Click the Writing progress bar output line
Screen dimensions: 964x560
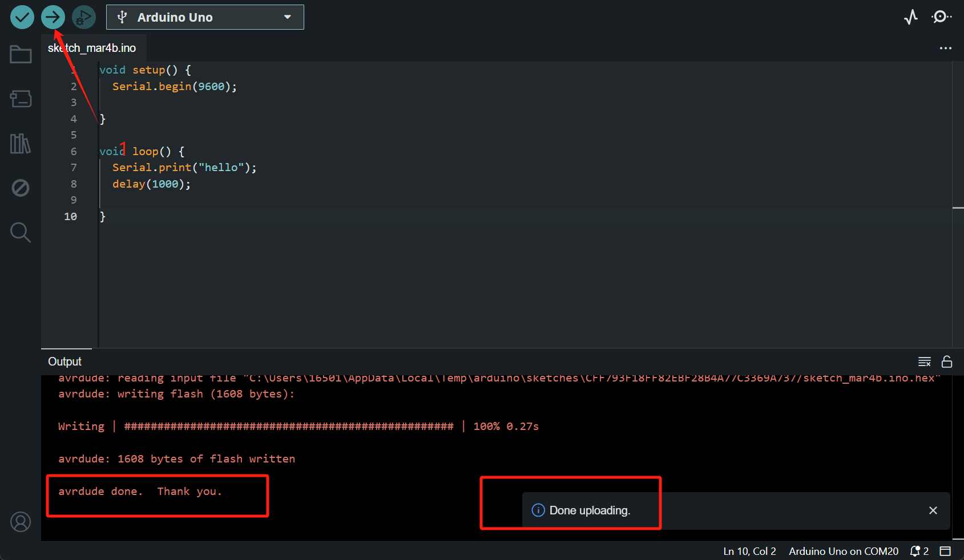click(x=299, y=427)
